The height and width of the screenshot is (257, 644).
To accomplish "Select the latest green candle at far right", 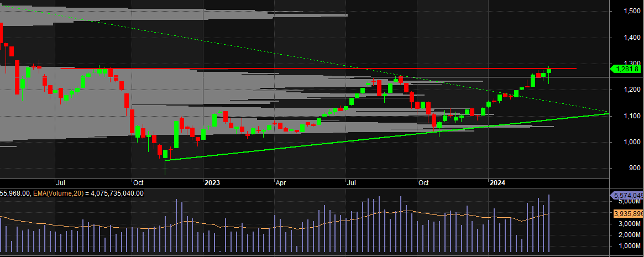I will tap(549, 71).
